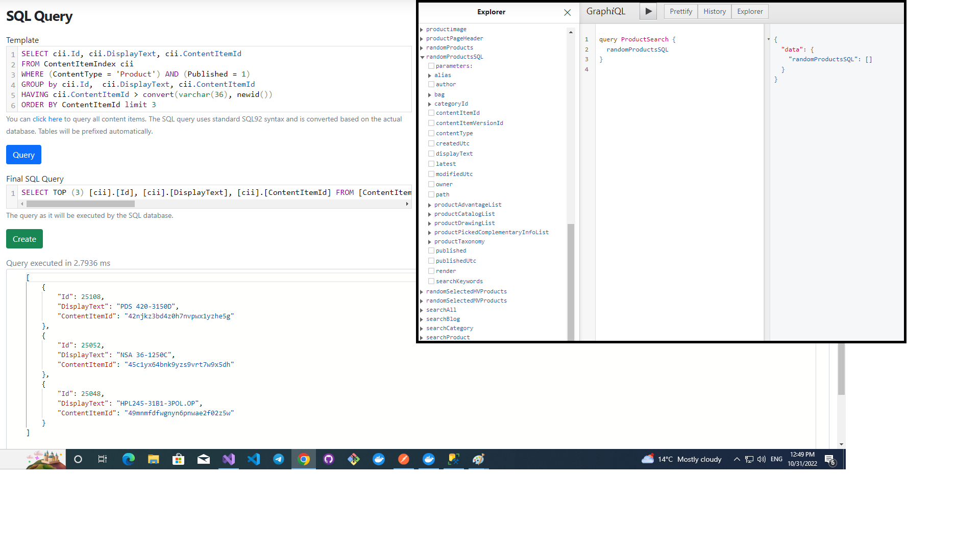The image size is (980, 551).
Task: Open the second Docker whale icon on the taskbar
Action: coord(429,459)
